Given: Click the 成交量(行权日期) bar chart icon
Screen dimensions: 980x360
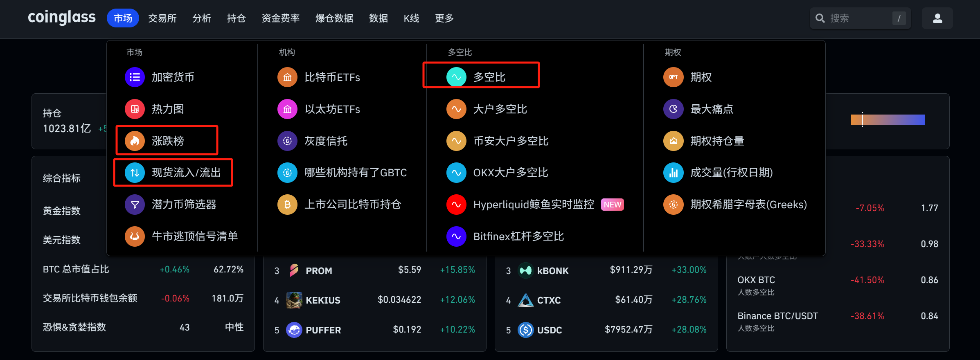Looking at the screenshot, I should click(x=673, y=173).
